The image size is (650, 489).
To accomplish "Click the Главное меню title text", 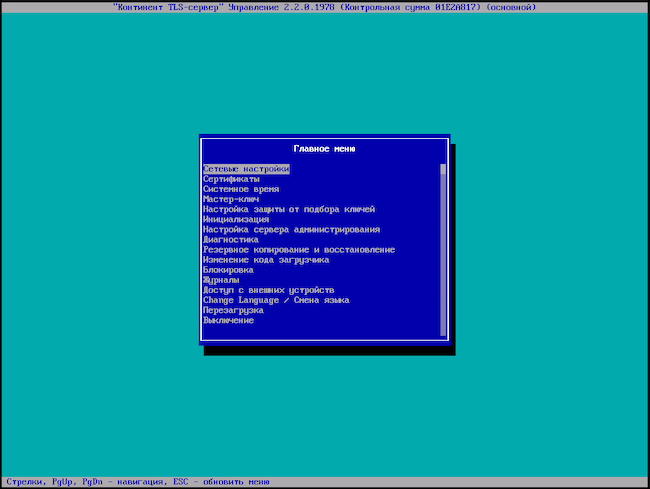I will (x=324, y=149).
